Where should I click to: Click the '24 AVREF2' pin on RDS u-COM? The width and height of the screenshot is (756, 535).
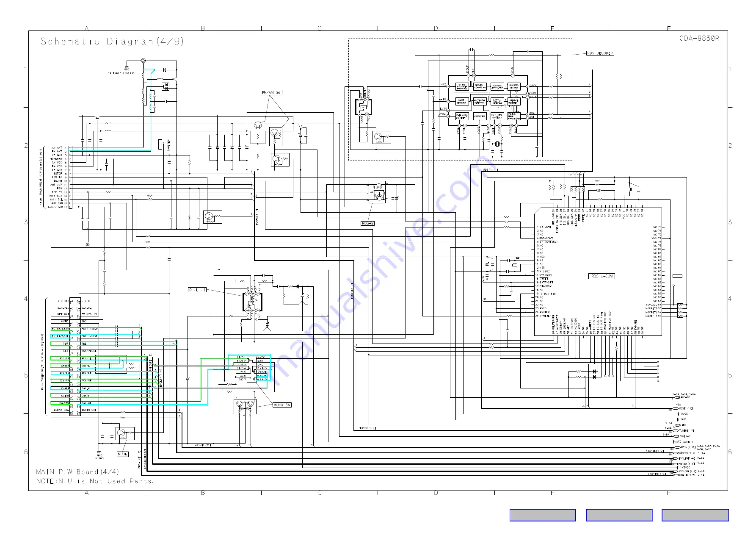[x=542, y=312]
